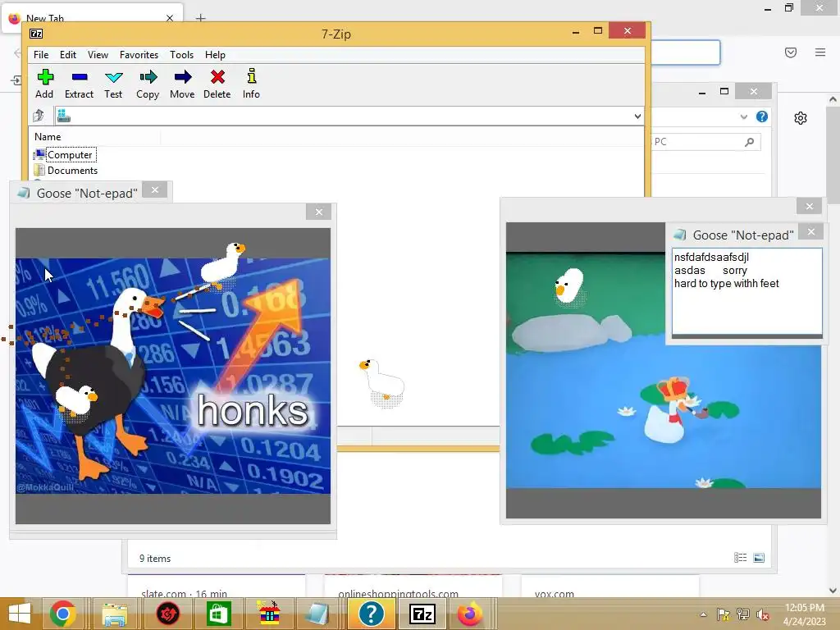Viewport: 840px width, 630px height.
Task: Close the left Goose Not-epad title window
Action: point(155,190)
